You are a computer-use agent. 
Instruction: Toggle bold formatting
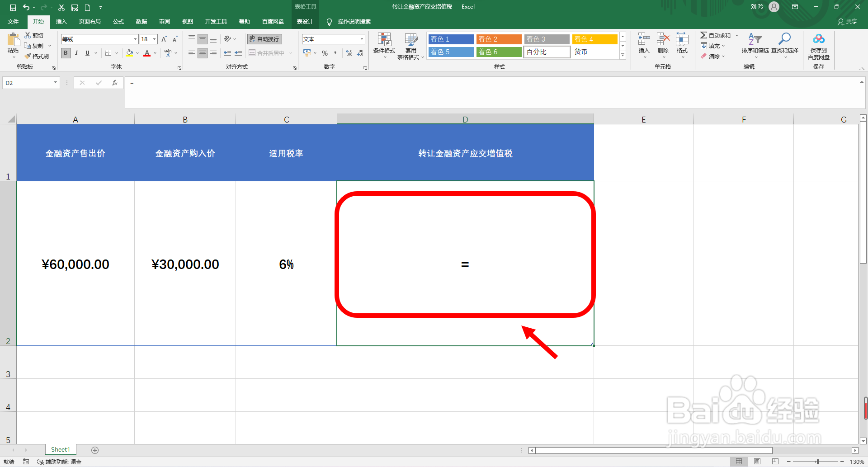[x=66, y=53]
